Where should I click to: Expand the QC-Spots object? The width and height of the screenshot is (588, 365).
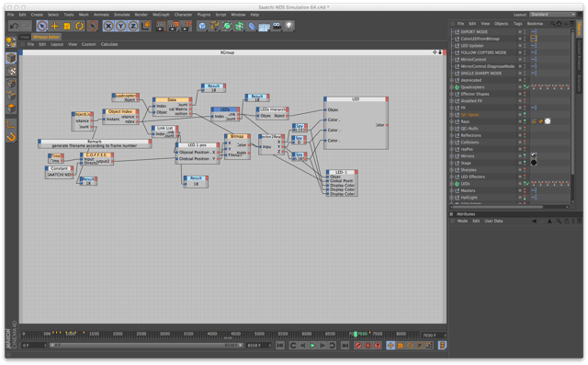point(451,115)
